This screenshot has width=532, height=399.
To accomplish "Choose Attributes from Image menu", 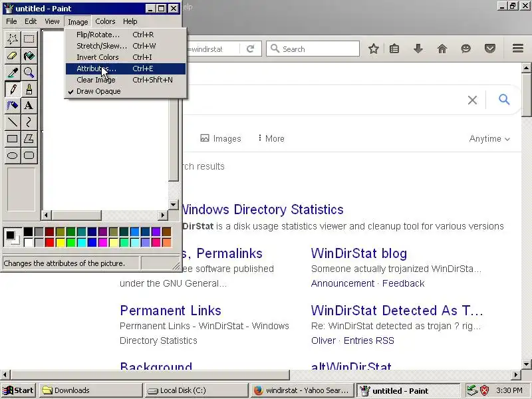I will [126, 68].
